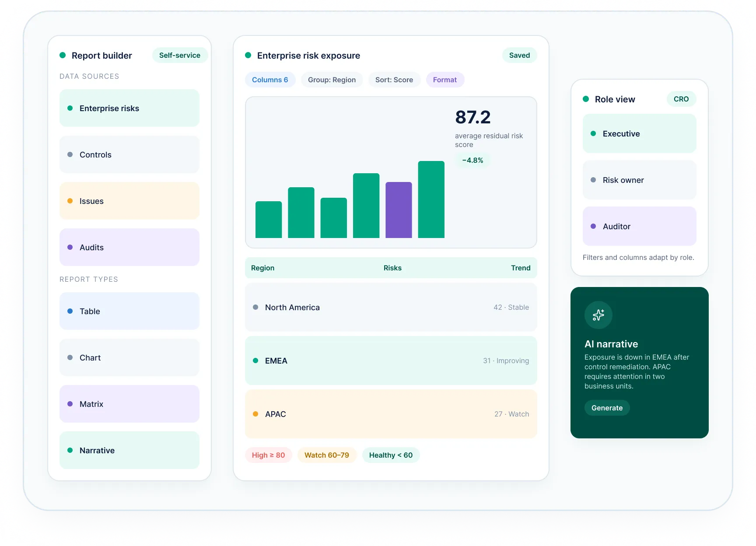Click the CRO role badge
Image resolution: width=756 pixels, height=546 pixels.
681,99
